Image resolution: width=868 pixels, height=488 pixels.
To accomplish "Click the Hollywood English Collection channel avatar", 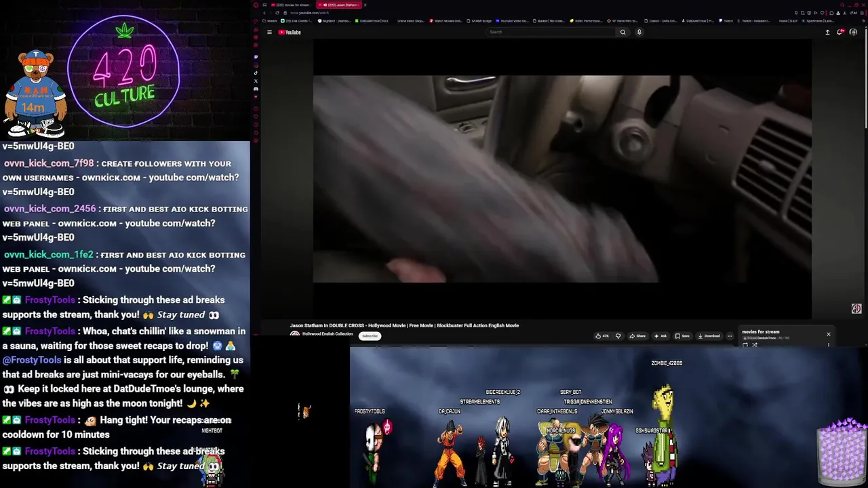I will (x=295, y=334).
